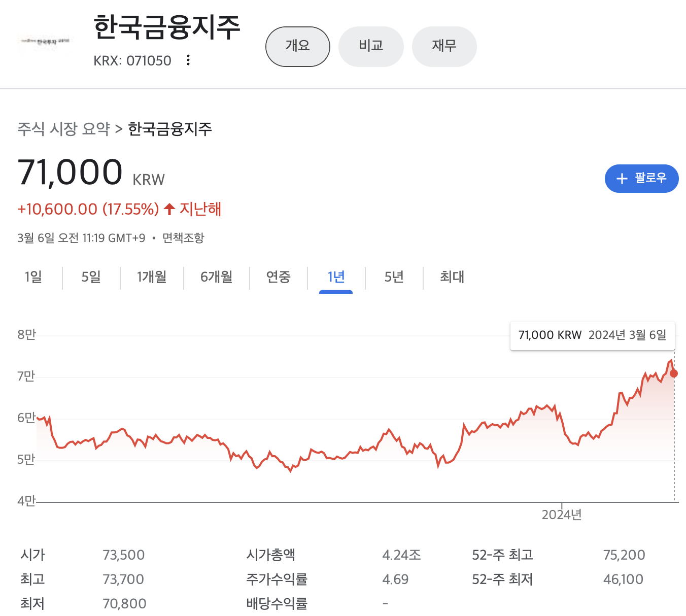Click the red up-arrow change icon
The image size is (686, 616).
click(x=169, y=209)
